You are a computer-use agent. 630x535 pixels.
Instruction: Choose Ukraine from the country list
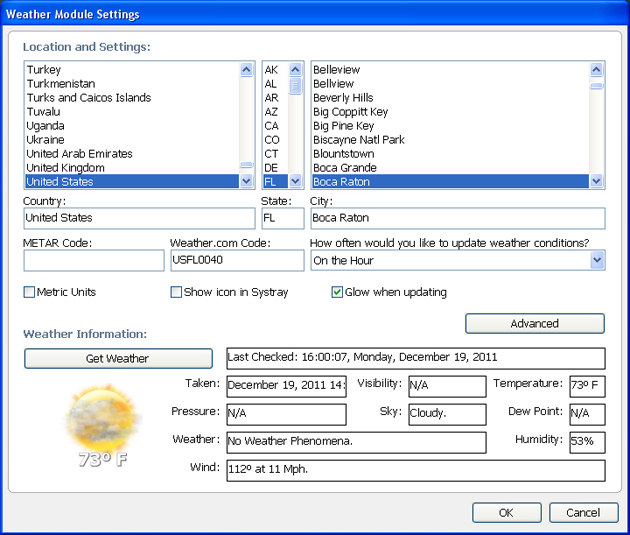[45, 140]
